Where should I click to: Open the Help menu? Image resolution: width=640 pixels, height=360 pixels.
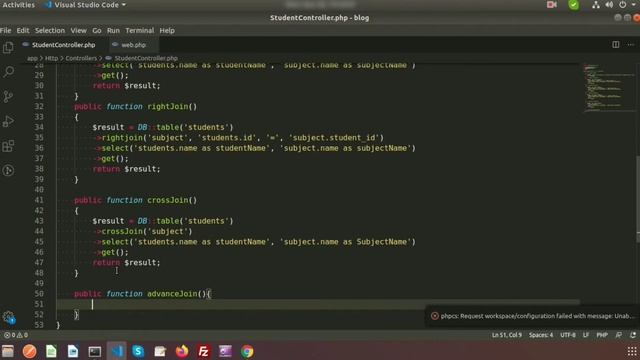[x=167, y=31]
